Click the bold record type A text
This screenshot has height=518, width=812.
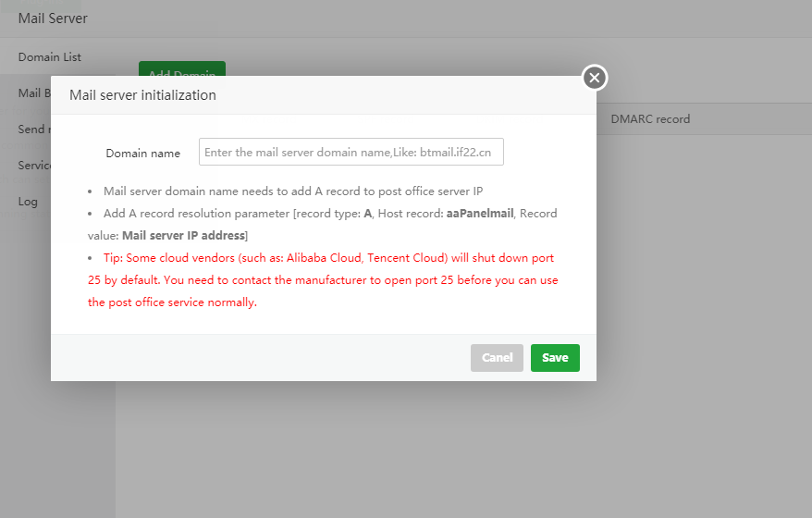[368, 214]
